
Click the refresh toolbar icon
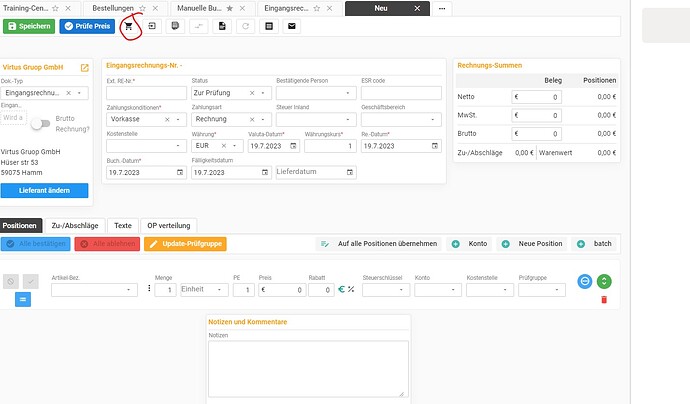click(246, 26)
